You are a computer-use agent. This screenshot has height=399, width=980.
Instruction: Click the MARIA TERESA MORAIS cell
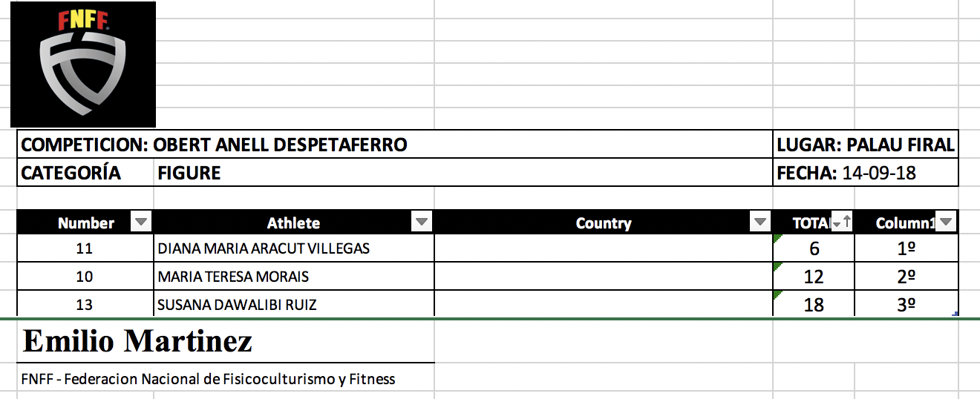[233, 277]
